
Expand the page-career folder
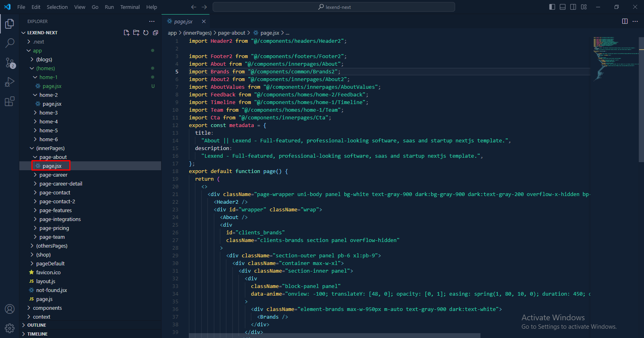tap(53, 175)
